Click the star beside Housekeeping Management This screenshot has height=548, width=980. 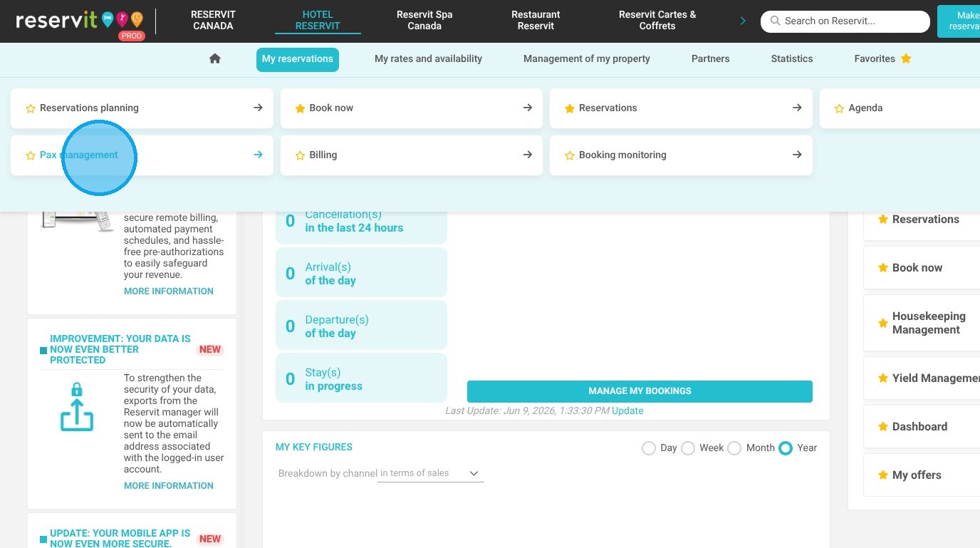tap(883, 324)
